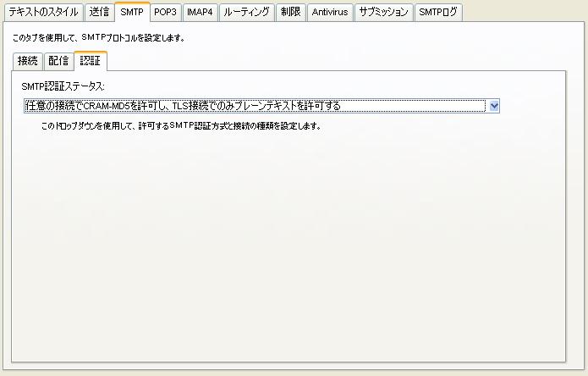Expand the SMTP認証ステータス dropdown arrow

click(x=494, y=106)
